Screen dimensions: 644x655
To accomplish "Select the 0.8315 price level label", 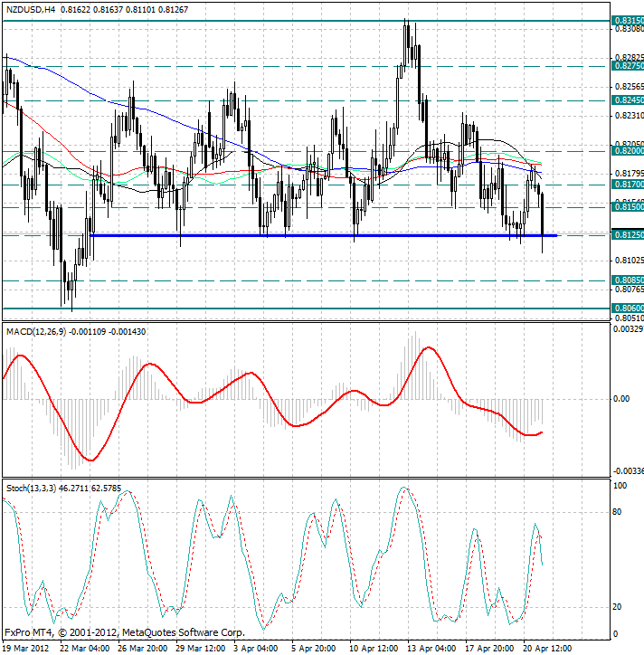I will click(628, 20).
